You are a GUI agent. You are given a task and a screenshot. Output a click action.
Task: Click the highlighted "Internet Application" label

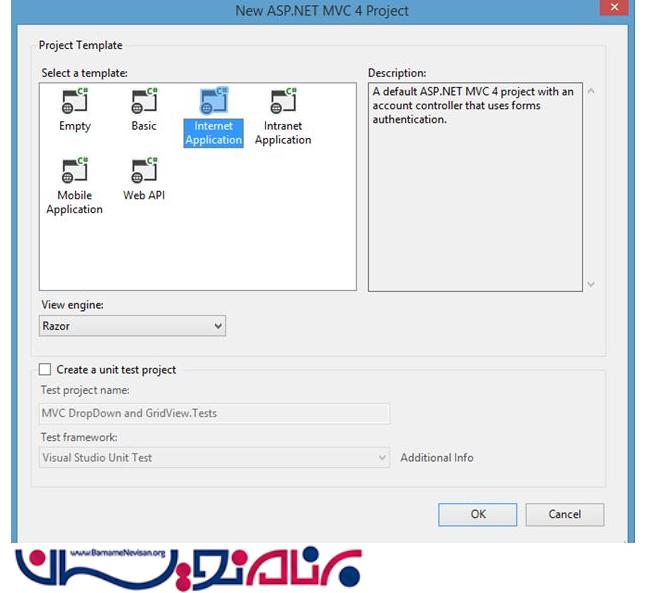coord(214,133)
